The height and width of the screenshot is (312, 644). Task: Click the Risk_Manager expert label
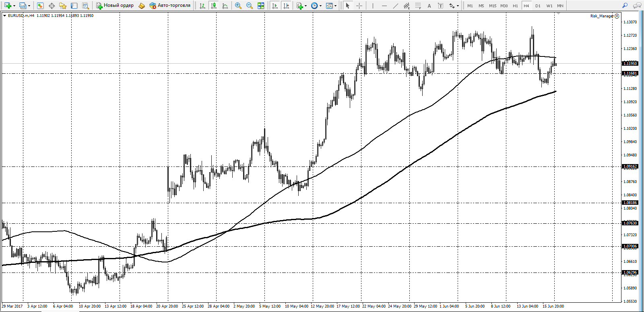click(x=602, y=16)
